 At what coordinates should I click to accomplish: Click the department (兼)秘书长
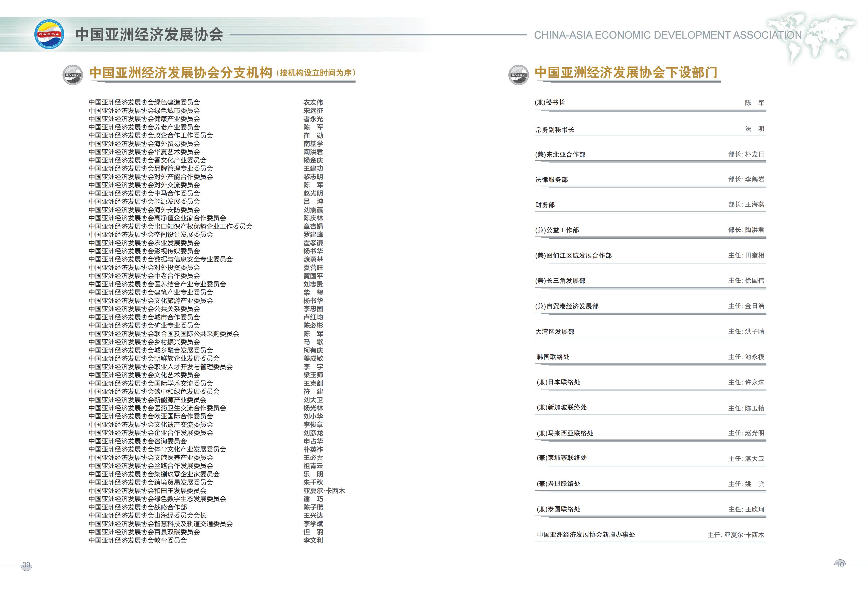pyautogui.click(x=550, y=102)
